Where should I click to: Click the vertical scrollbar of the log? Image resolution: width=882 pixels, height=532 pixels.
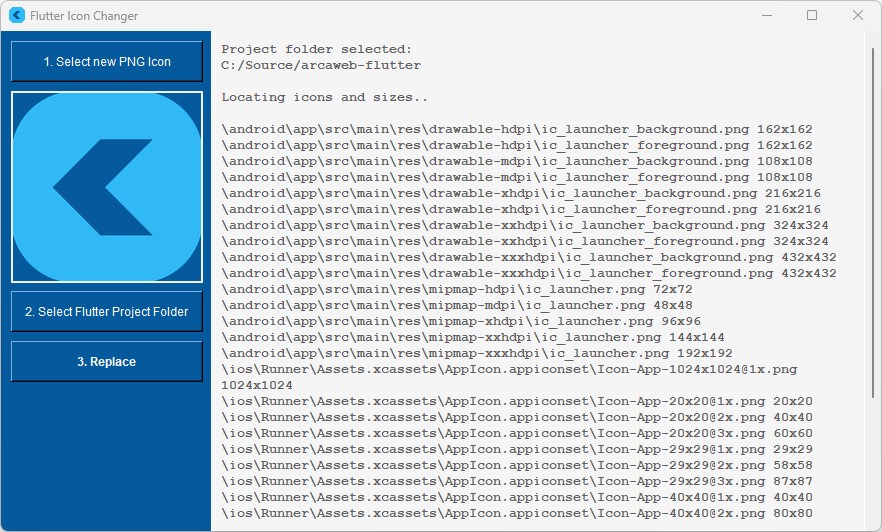[x=872, y=222]
